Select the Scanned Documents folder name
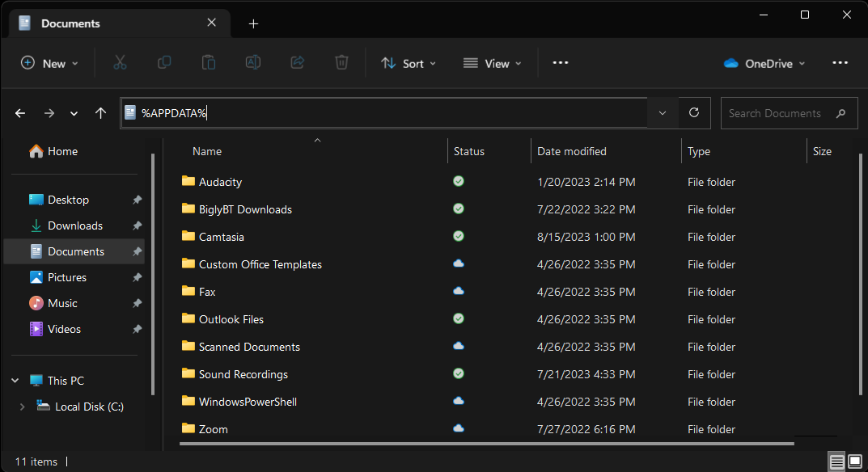 pyautogui.click(x=249, y=347)
